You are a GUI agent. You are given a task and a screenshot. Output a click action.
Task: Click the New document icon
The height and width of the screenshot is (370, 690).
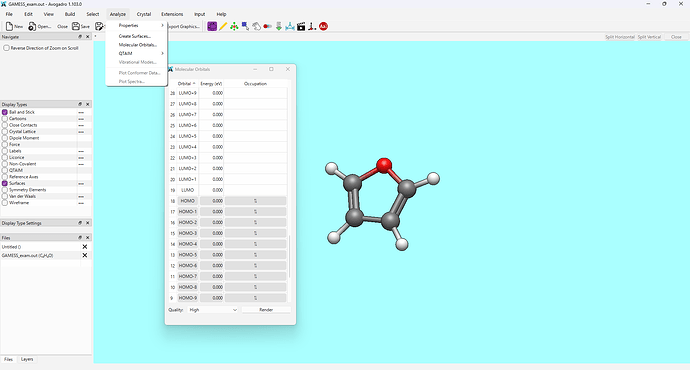click(x=9, y=26)
